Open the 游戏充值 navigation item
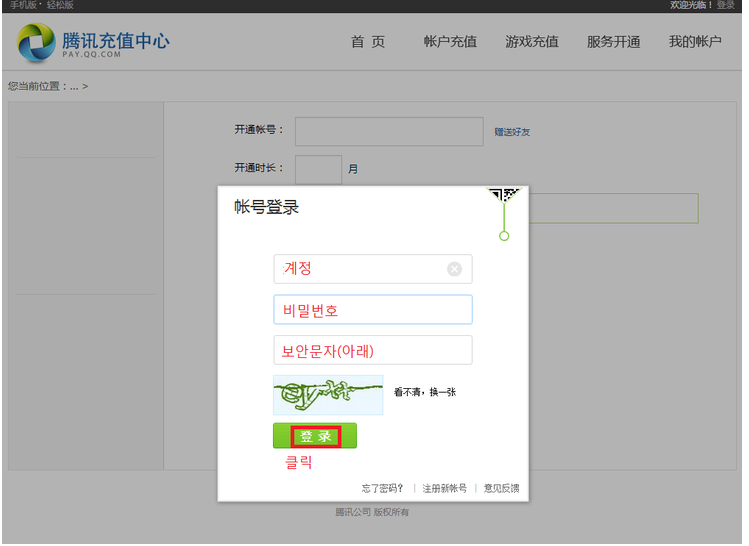749x546 pixels. coord(532,42)
